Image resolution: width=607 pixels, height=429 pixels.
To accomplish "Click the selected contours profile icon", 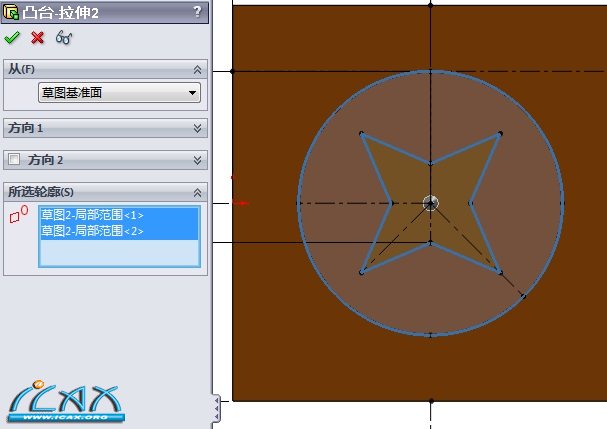I will click(x=18, y=214).
